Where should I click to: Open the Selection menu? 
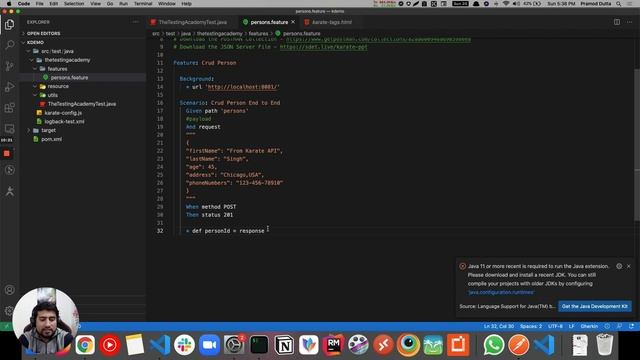pos(74,4)
